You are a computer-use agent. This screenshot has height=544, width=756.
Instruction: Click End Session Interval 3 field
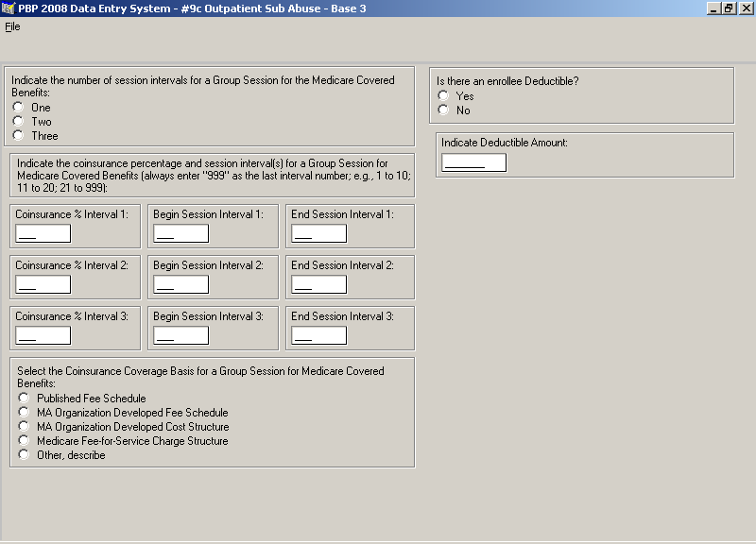pyautogui.click(x=319, y=336)
